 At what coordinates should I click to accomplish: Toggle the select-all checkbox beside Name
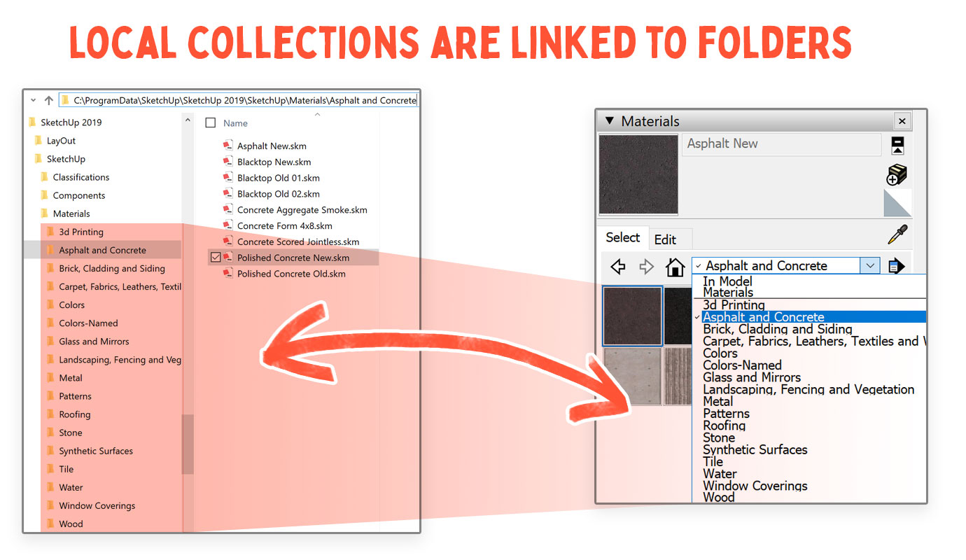tap(211, 123)
